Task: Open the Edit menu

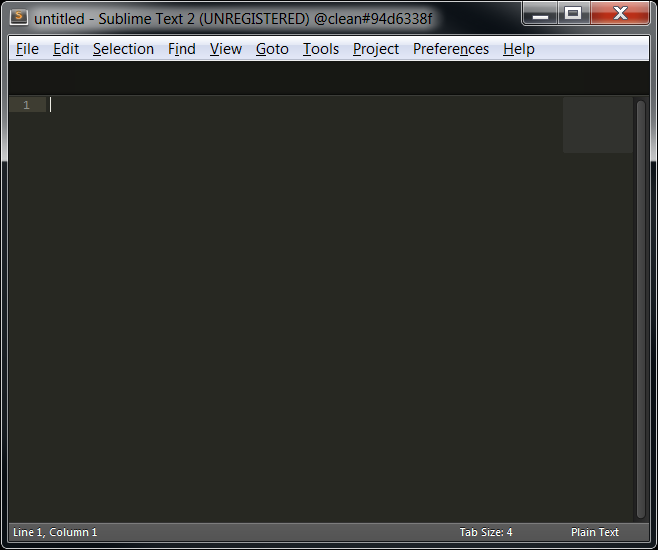Action: click(66, 49)
